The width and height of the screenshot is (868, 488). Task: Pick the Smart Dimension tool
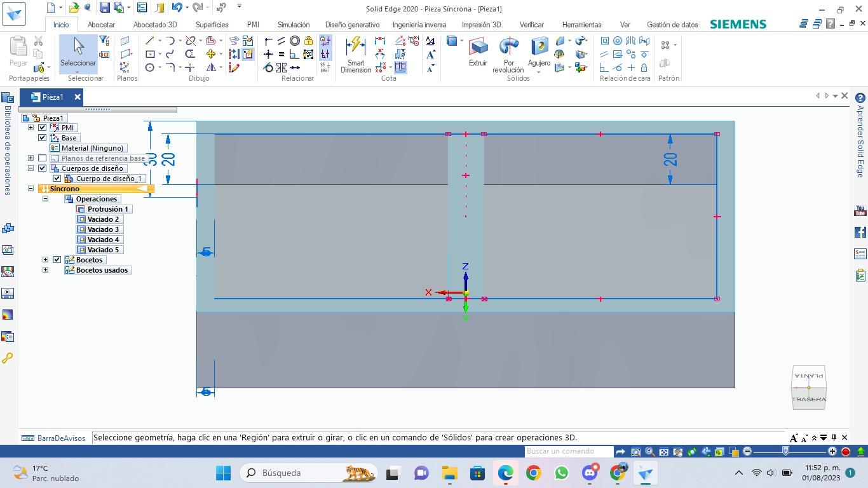(356, 55)
